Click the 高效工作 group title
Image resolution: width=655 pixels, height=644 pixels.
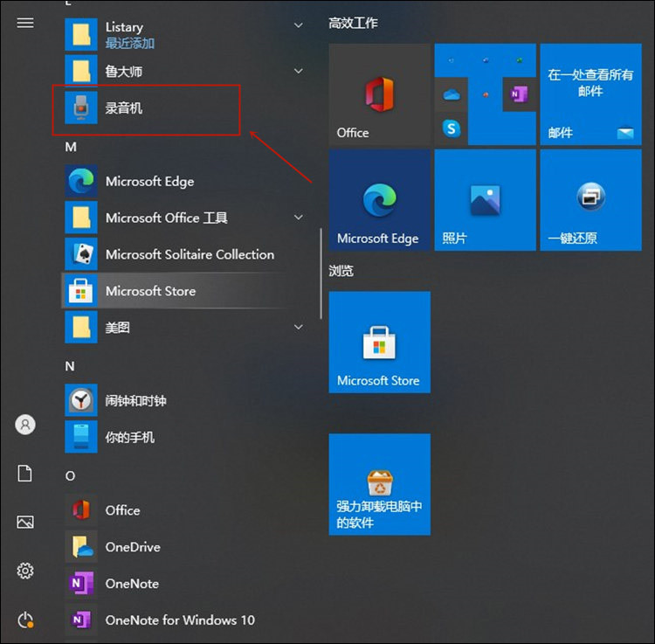coord(353,23)
